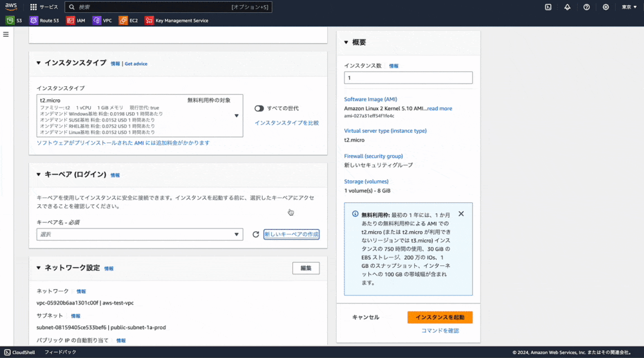
Task: Open 情報 link beside キーペア heading
Action: [115, 175]
